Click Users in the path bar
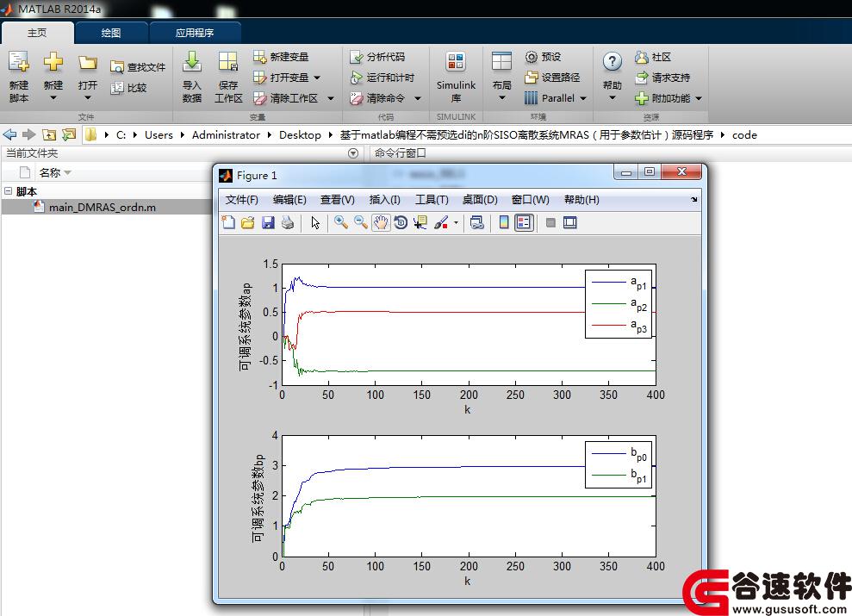This screenshot has width=852, height=616. pyautogui.click(x=159, y=134)
